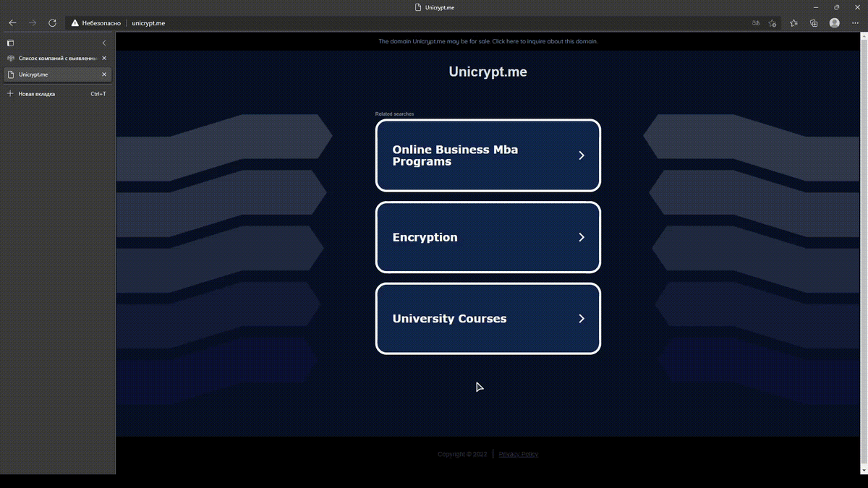This screenshot has height=488, width=868.
Task: Close the 'Список компаний' tab
Action: tap(104, 58)
